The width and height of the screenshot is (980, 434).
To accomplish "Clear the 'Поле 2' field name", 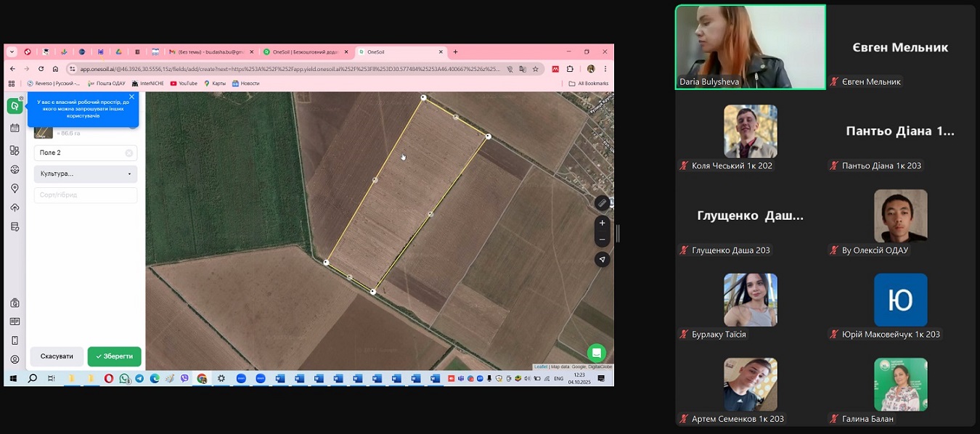I will pos(128,153).
